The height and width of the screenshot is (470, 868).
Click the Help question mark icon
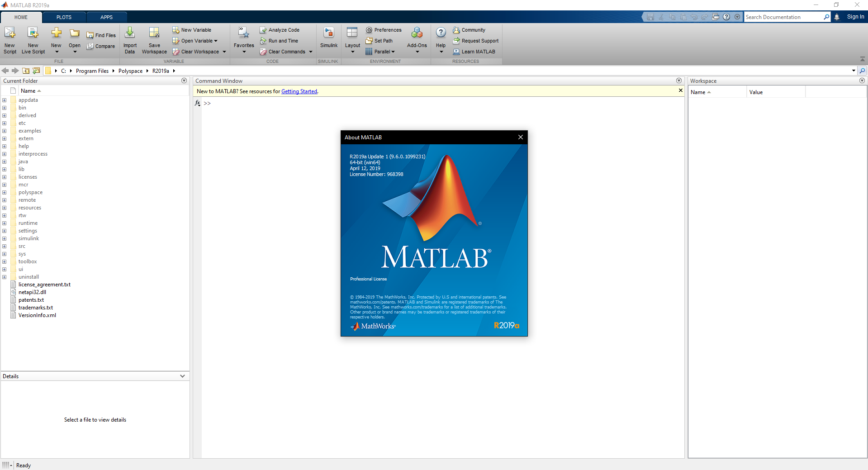pyautogui.click(x=441, y=33)
